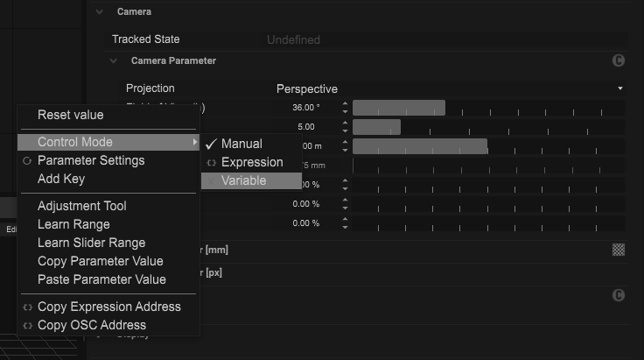Click the checkered pattern icon on the right
644x360 pixels.
[x=619, y=250]
